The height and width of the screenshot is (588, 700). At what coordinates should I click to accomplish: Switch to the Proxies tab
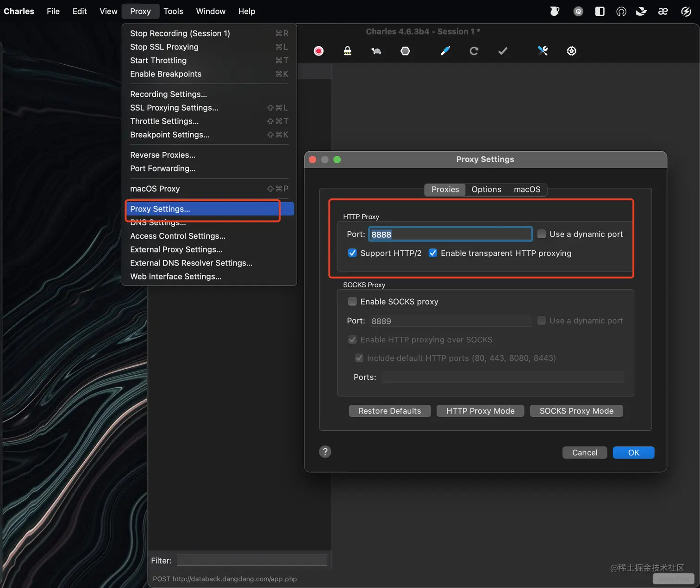pos(445,189)
